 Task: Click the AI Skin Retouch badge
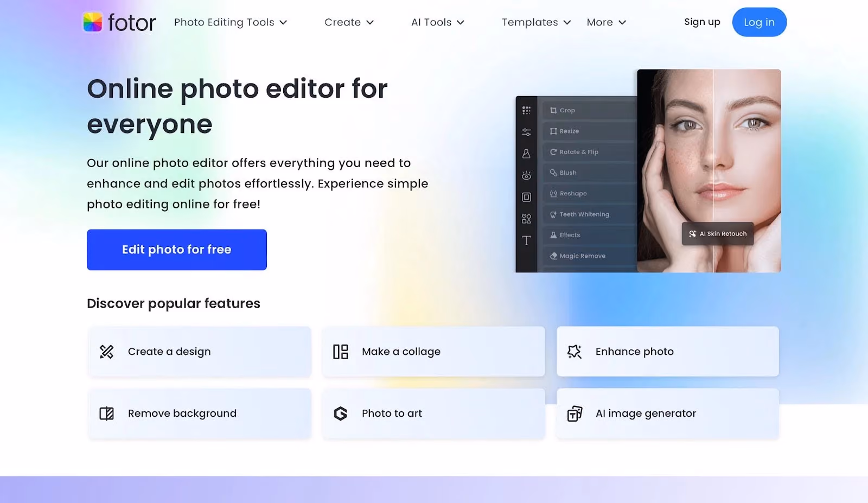[718, 234]
